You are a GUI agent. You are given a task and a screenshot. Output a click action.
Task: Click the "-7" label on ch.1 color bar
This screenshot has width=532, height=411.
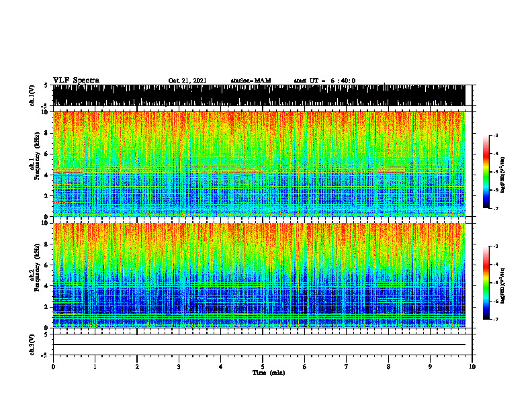click(x=496, y=208)
